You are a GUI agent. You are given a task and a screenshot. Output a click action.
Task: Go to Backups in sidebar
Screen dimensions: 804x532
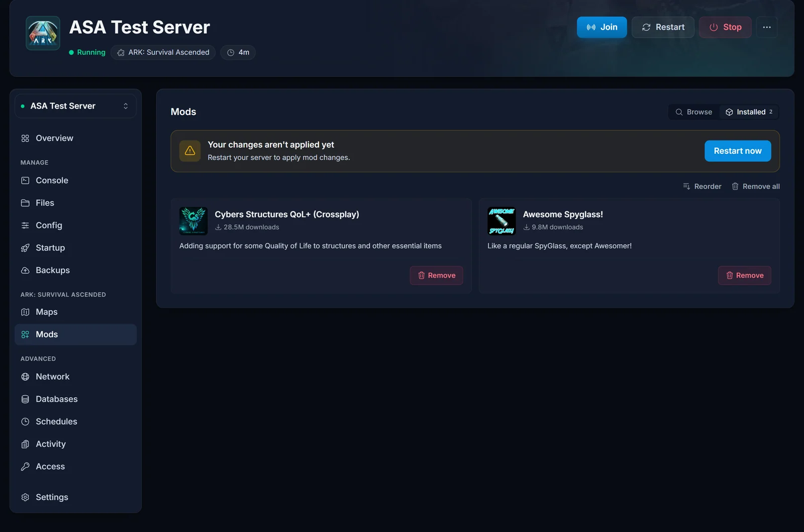coord(75,270)
